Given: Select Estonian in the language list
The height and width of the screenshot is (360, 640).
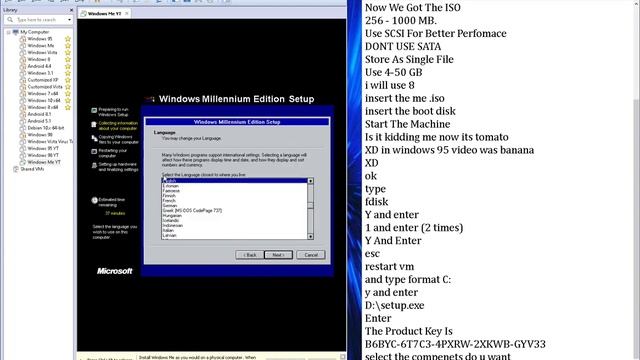Looking at the screenshot, I should point(171,186).
